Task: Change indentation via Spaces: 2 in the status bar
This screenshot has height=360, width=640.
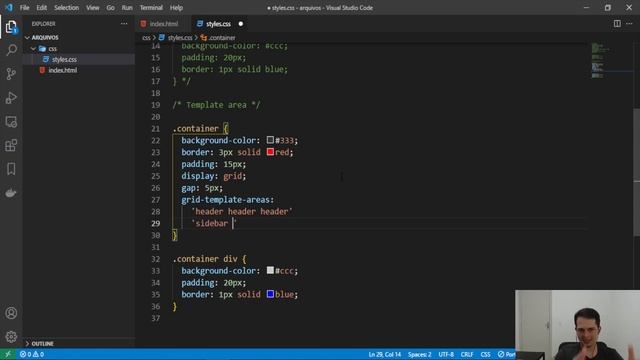Action: coord(420,354)
